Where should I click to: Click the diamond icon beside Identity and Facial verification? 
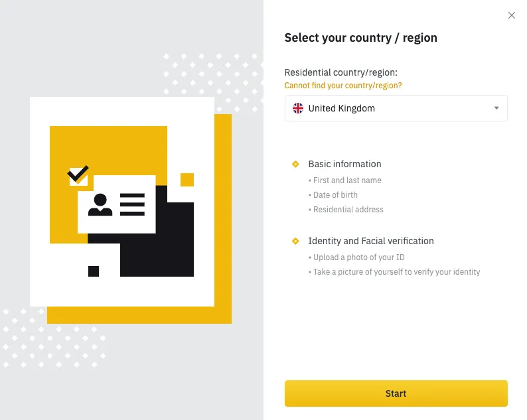point(296,241)
